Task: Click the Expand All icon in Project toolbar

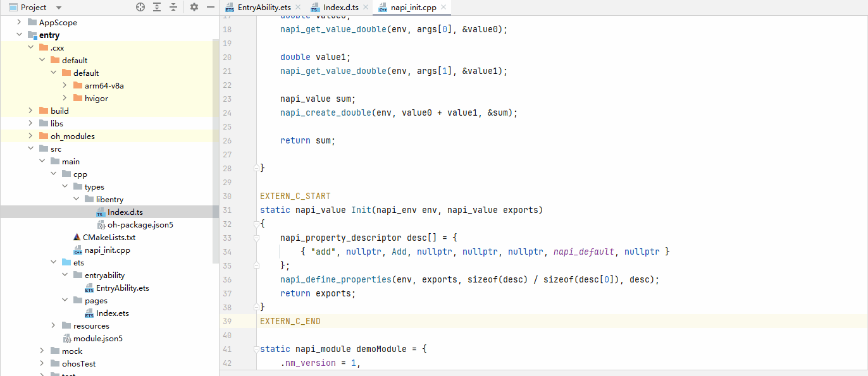Action: point(157,7)
